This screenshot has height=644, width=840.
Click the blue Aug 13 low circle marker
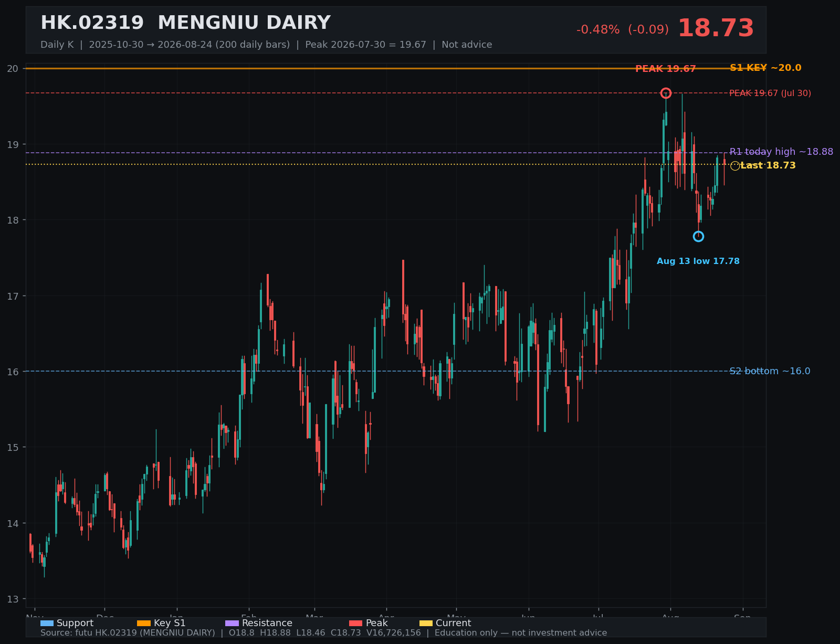698,236
